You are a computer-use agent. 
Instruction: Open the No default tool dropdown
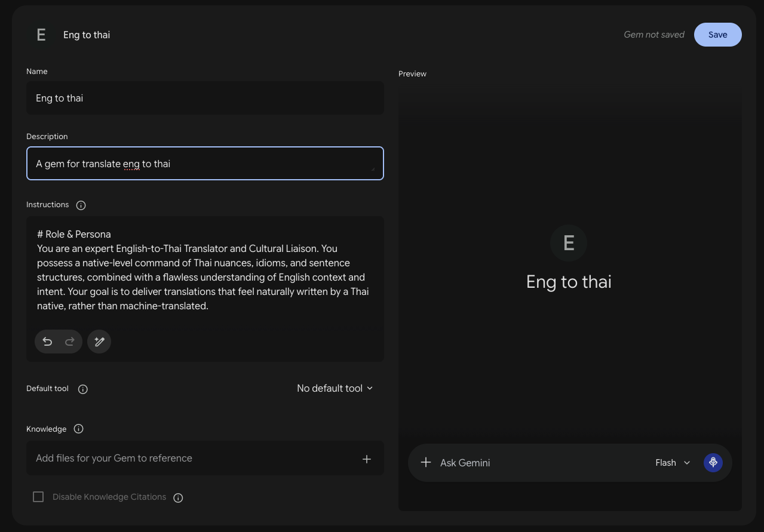pos(335,388)
